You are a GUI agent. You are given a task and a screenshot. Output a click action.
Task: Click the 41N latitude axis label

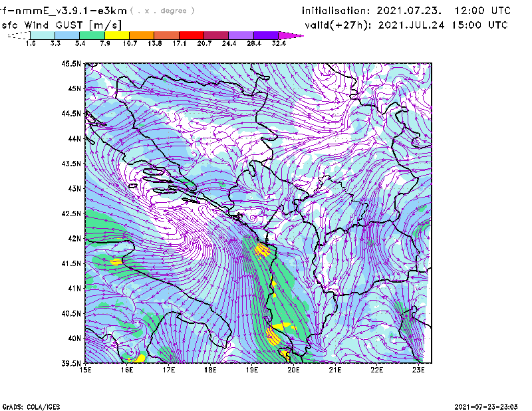[74, 289]
